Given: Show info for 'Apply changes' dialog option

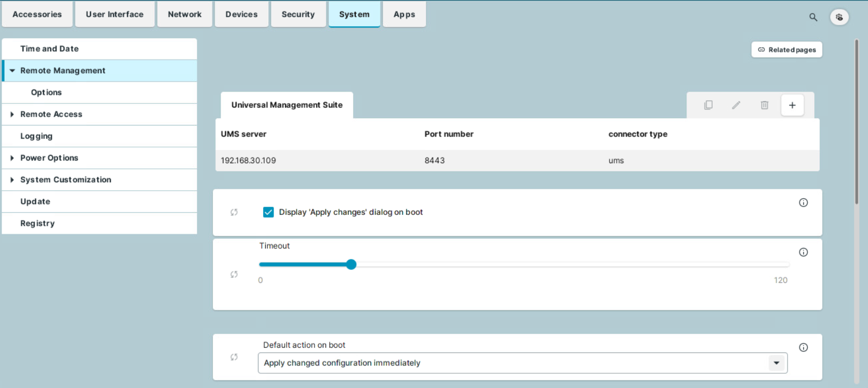Looking at the screenshot, I should click(x=803, y=203).
